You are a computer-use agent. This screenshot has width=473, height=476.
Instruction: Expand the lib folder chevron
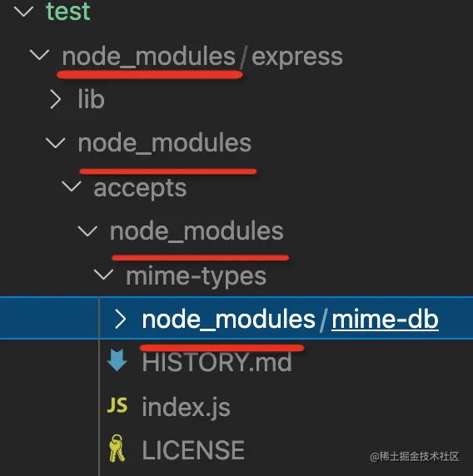pos(56,99)
